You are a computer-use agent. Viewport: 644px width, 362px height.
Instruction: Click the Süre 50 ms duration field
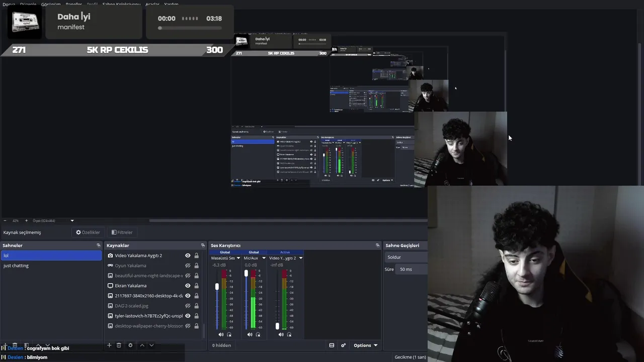click(412, 269)
